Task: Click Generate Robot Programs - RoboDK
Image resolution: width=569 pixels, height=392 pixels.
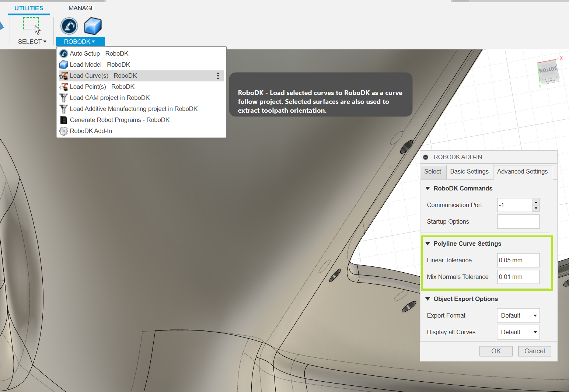Action: (119, 120)
